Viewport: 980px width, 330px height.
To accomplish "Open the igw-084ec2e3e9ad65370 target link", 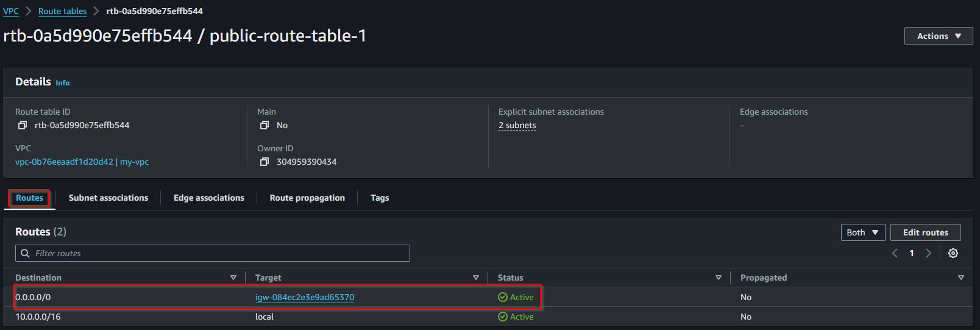I will [305, 297].
